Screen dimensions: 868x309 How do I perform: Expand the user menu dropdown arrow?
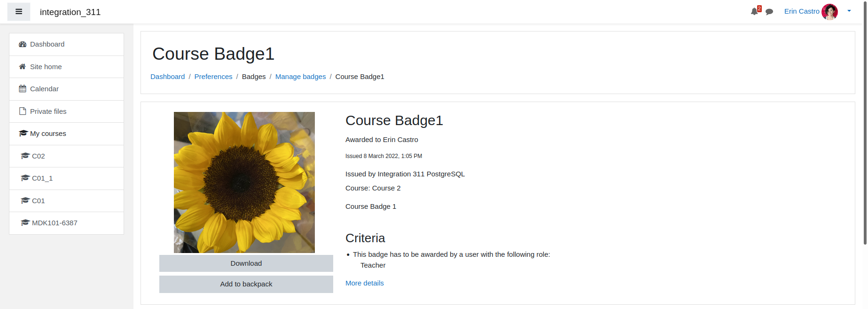point(849,11)
